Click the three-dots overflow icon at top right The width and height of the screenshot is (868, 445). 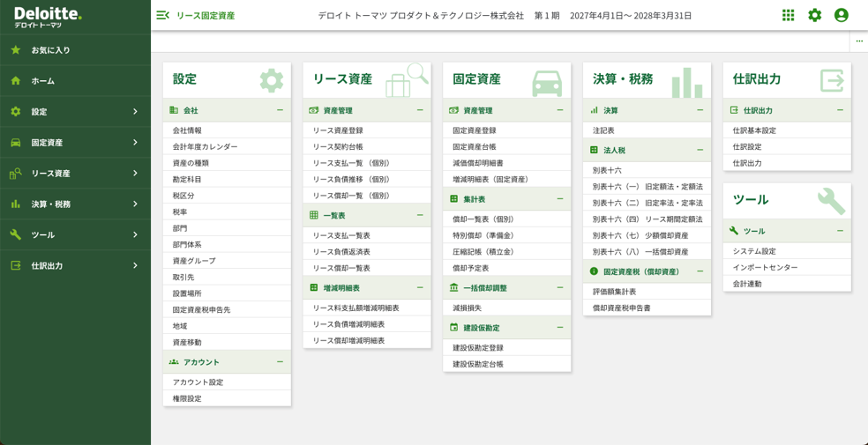(859, 41)
